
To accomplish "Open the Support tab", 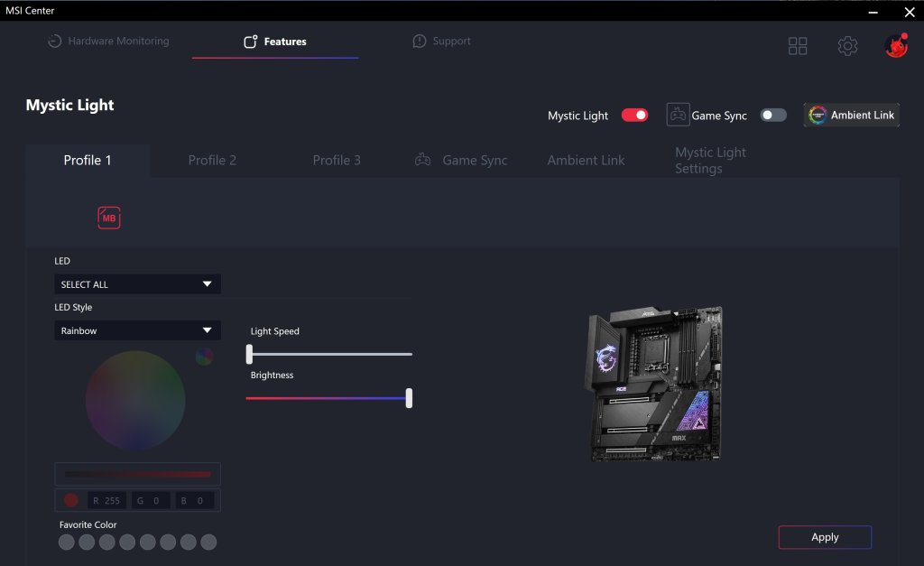I will [x=441, y=41].
